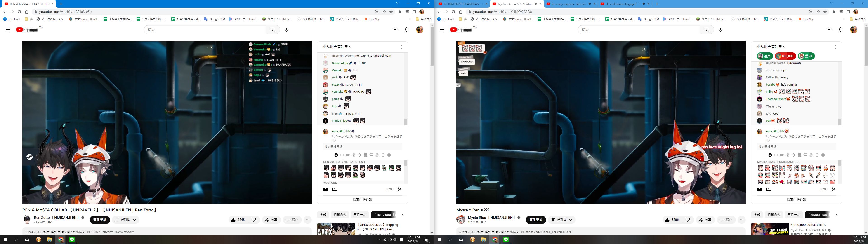Click voice search microphone in left window

(286, 30)
